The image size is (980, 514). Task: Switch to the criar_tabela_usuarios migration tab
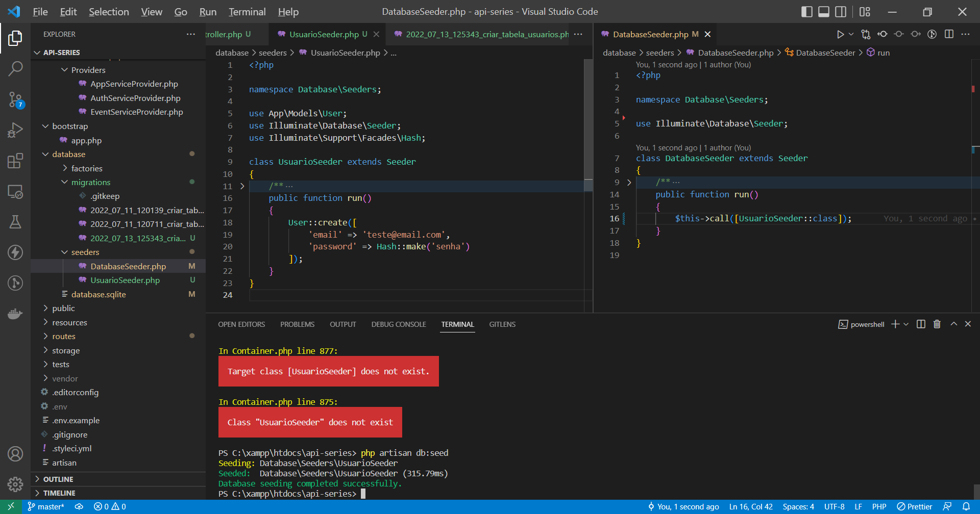[487, 34]
